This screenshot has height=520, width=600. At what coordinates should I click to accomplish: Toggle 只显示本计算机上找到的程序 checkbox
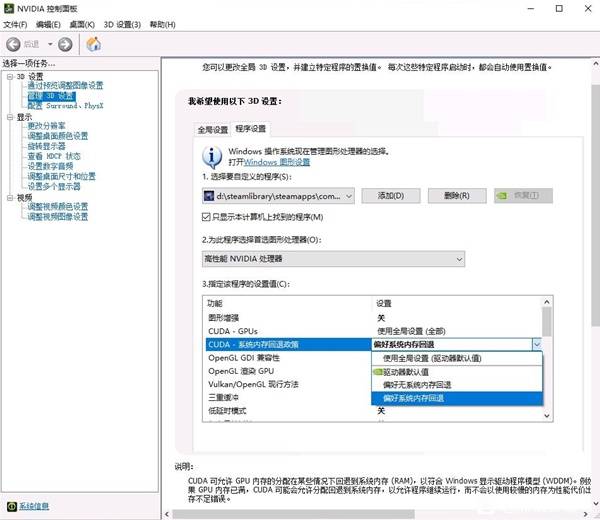click(207, 217)
